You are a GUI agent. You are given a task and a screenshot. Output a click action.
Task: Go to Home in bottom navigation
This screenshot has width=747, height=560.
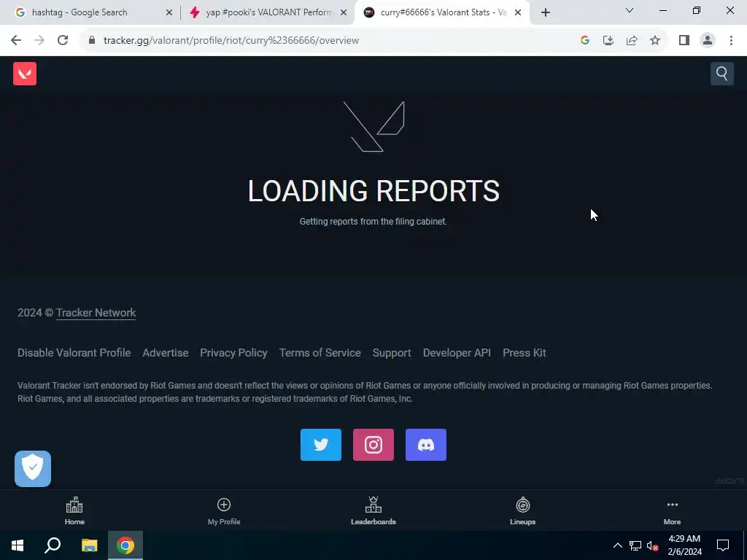point(74,511)
